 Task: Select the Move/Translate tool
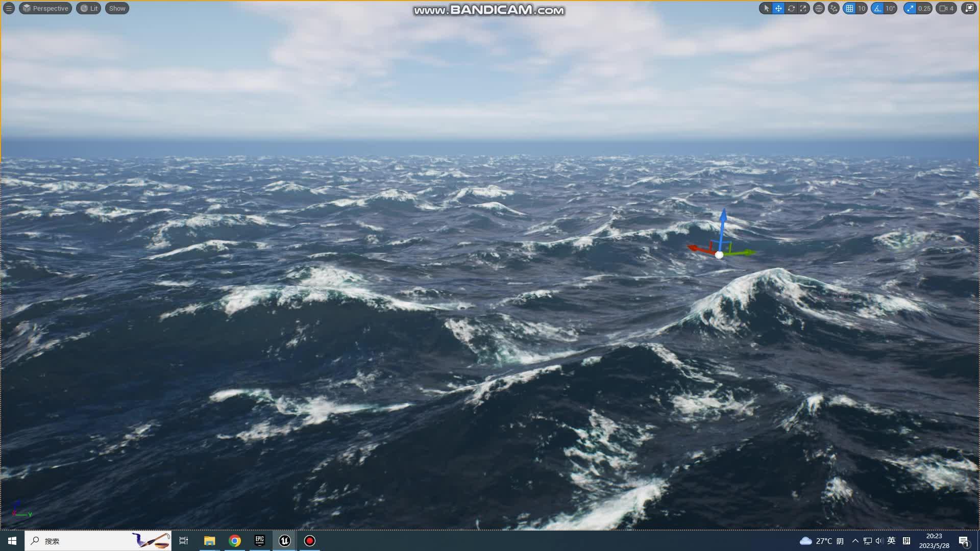[x=778, y=8]
